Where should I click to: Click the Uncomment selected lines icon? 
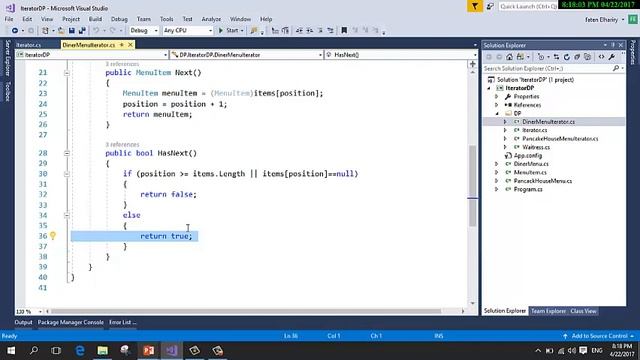(330, 31)
